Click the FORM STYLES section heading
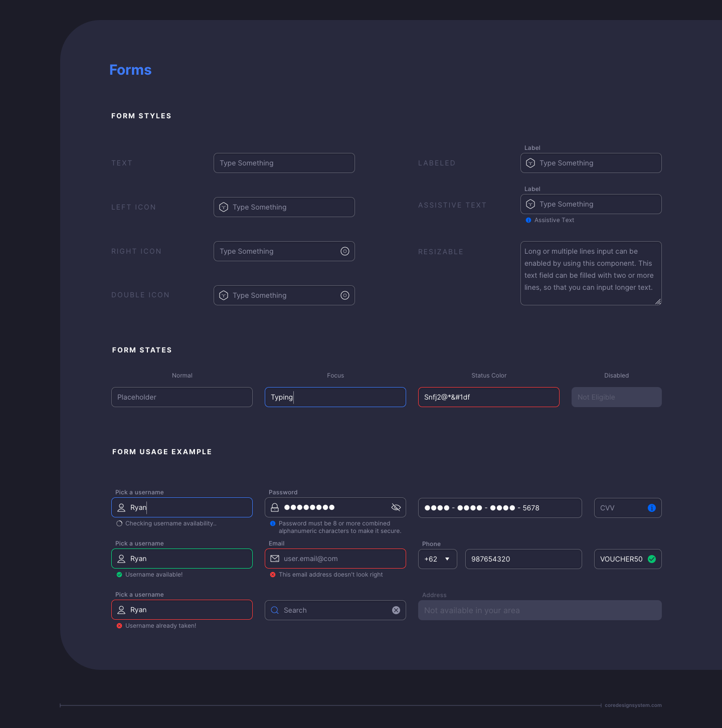The image size is (722, 728). [x=141, y=116]
